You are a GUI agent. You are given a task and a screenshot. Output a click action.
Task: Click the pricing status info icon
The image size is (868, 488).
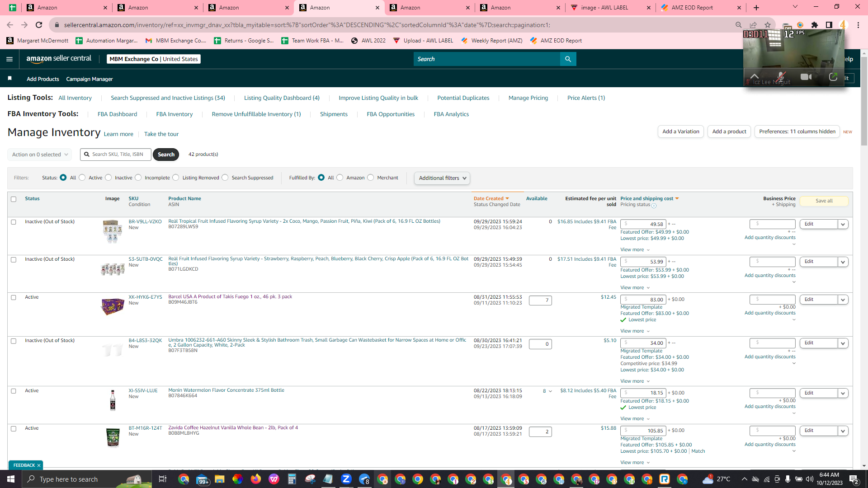pos(654,206)
